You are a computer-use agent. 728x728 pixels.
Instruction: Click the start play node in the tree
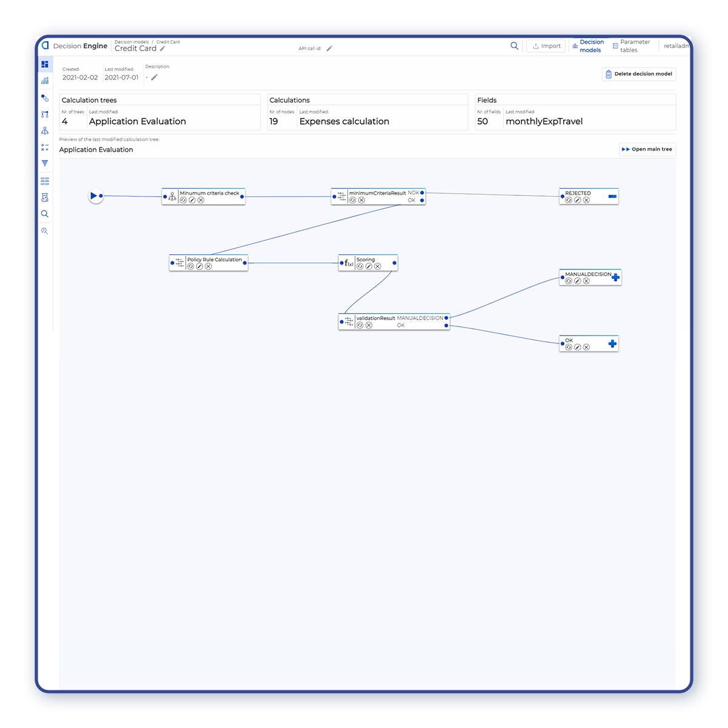pyautogui.click(x=94, y=196)
